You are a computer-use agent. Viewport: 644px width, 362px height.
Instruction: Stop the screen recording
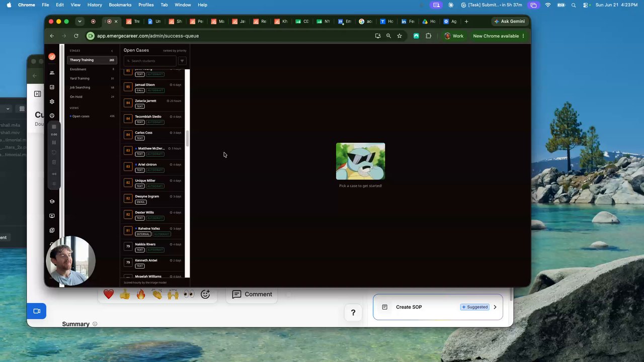coord(54,127)
